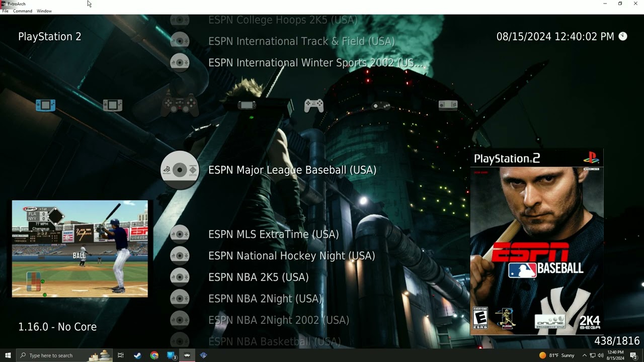Open the File menu
Image resolution: width=644 pixels, height=362 pixels.
tap(5, 11)
